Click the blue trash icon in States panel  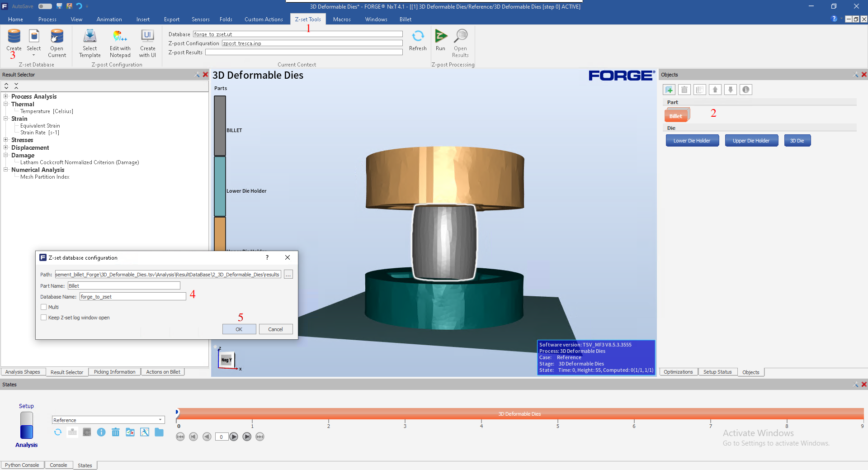116,432
